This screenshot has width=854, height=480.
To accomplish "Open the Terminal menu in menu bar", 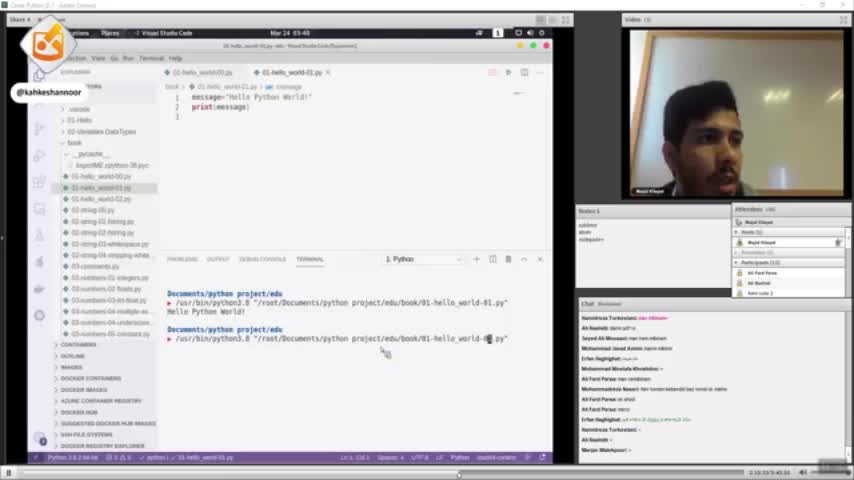I will point(151,58).
